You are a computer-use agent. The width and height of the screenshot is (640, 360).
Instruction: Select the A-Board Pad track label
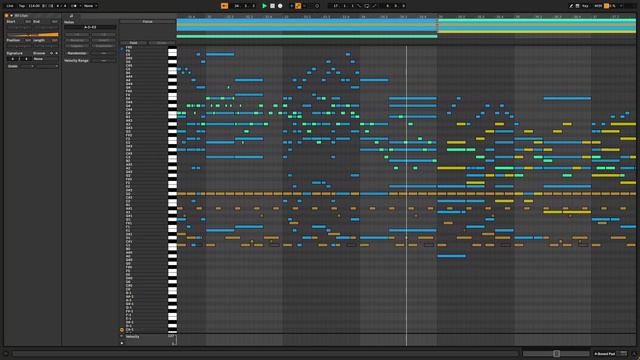coord(604,354)
